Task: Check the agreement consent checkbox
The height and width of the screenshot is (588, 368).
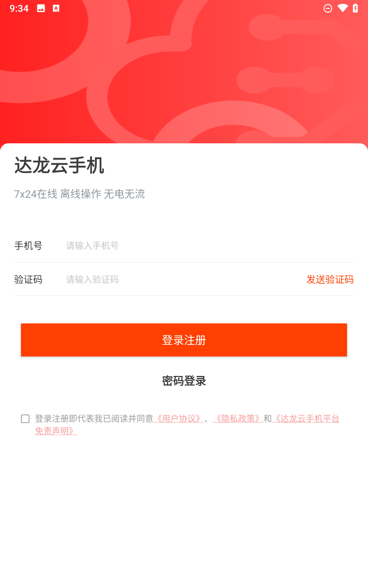Action: pos(25,419)
